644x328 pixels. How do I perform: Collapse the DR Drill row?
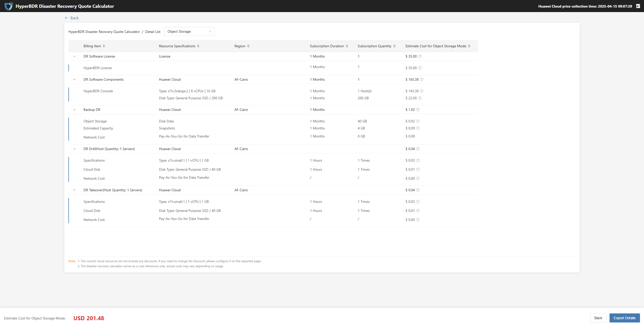coord(74,149)
